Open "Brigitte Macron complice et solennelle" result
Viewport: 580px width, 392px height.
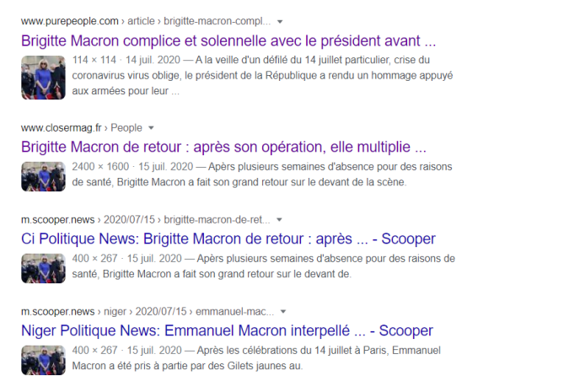point(228,40)
